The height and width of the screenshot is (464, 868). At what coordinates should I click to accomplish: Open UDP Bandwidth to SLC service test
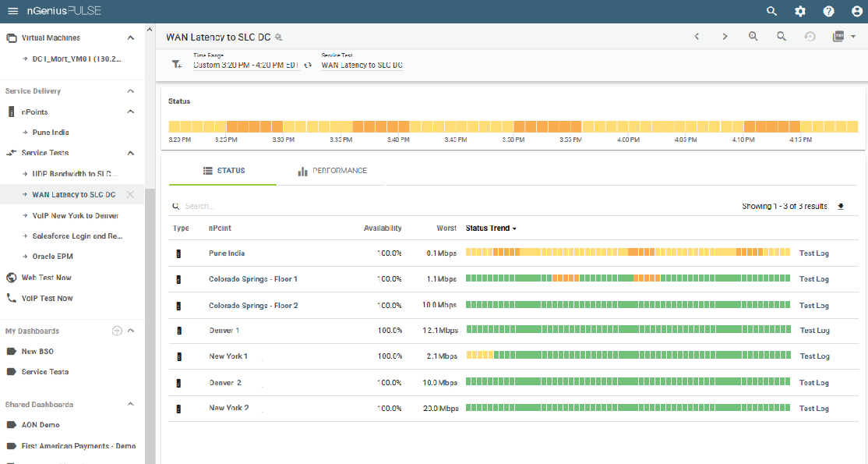pos(75,174)
